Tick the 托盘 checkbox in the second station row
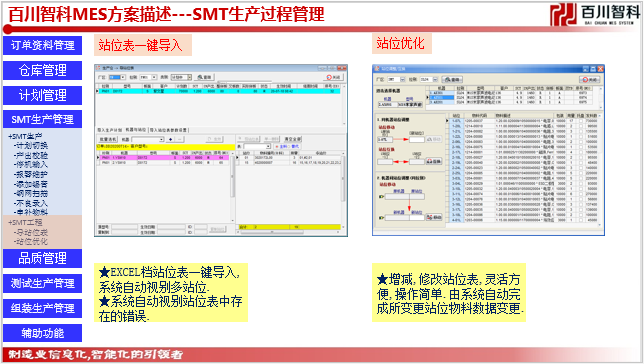The height and width of the screenshot is (364, 644). coord(580,126)
